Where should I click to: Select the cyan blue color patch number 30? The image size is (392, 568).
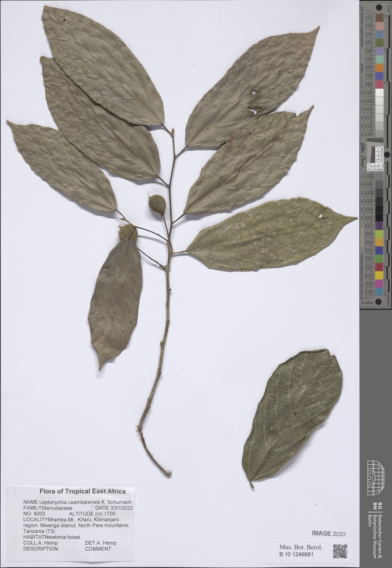pyautogui.click(x=379, y=292)
